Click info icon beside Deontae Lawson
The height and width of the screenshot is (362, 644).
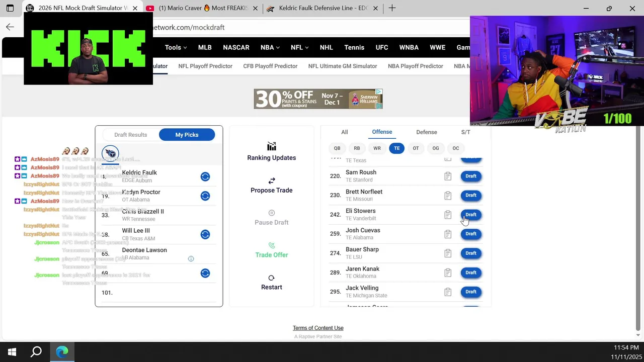coord(191,258)
